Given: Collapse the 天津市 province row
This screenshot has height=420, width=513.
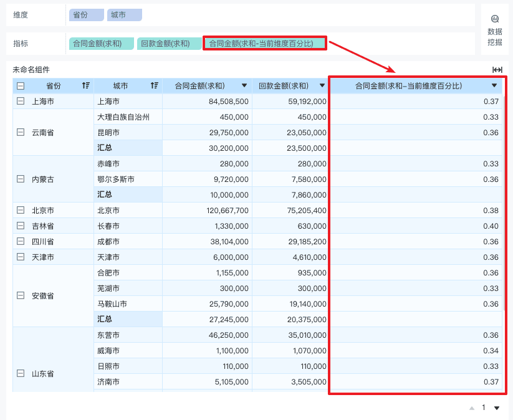Looking at the screenshot, I should 21,257.
